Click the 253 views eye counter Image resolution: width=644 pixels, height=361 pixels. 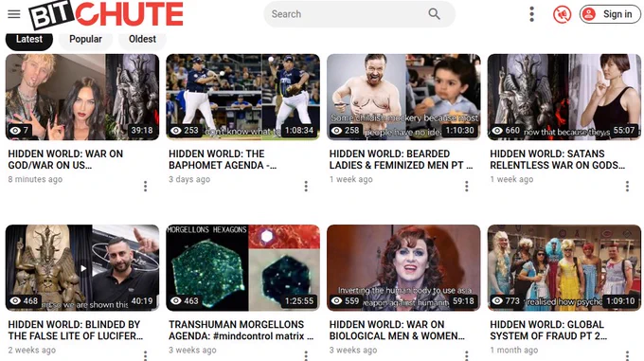coord(185,131)
